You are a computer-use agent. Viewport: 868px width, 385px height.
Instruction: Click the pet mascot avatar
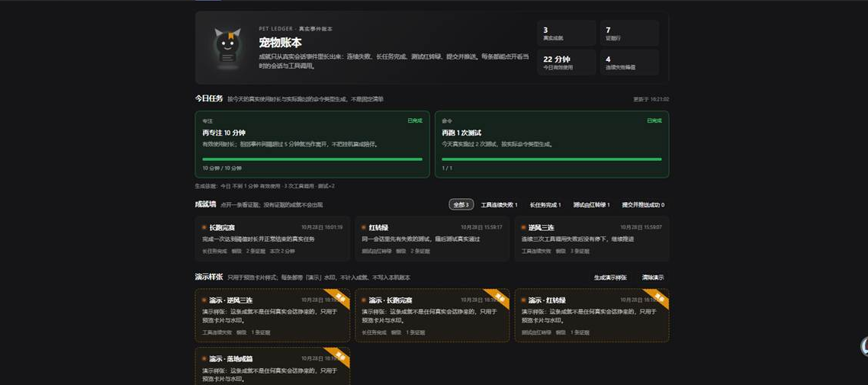point(227,48)
